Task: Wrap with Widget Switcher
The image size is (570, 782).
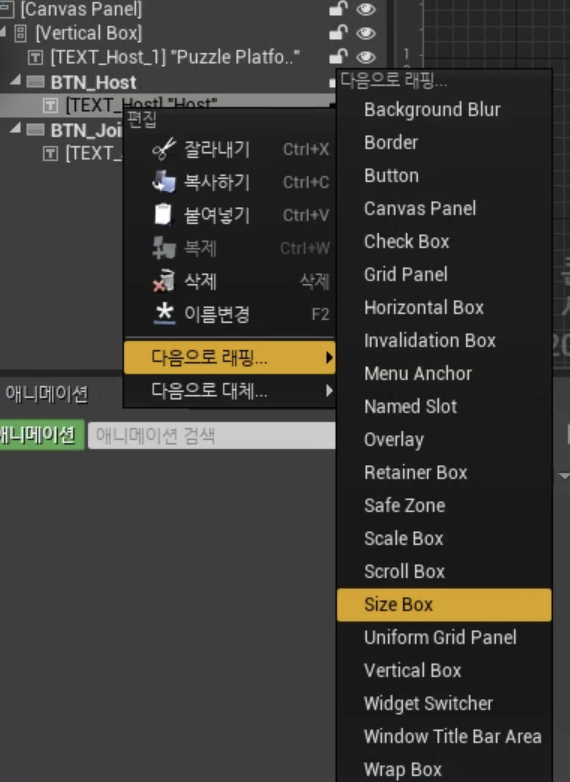Action: [444, 703]
